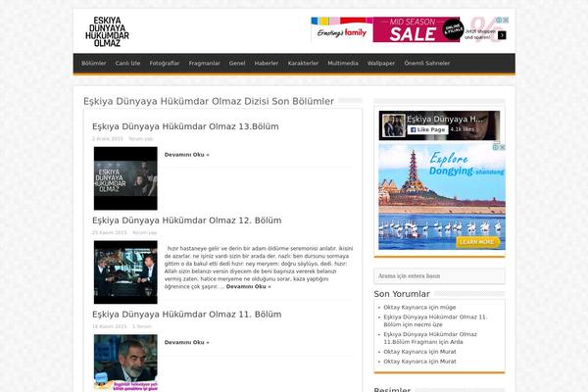Screen dimensions: 588x392
Task: Open the 12. Bölüm post thumbnail
Action: [125, 272]
